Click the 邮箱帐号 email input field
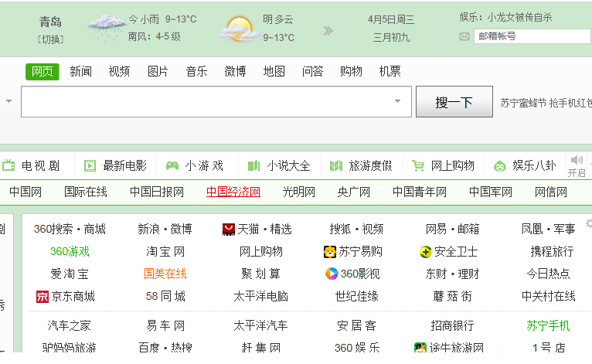This screenshot has width=592, height=364. 532,36
